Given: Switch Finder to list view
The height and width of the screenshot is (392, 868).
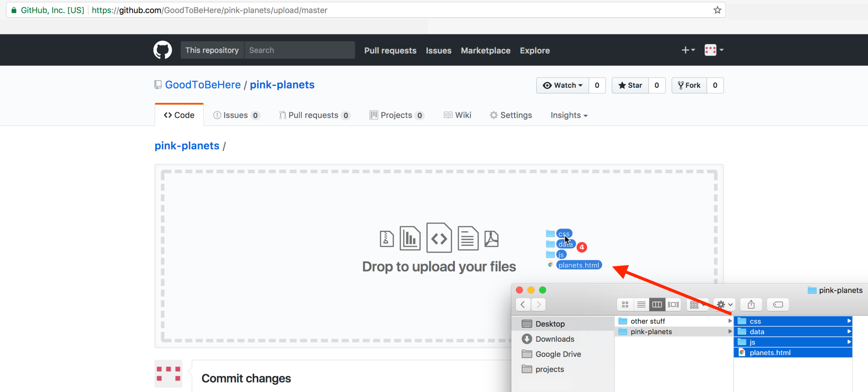Looking at the screenshot, I should pos(641,304).
